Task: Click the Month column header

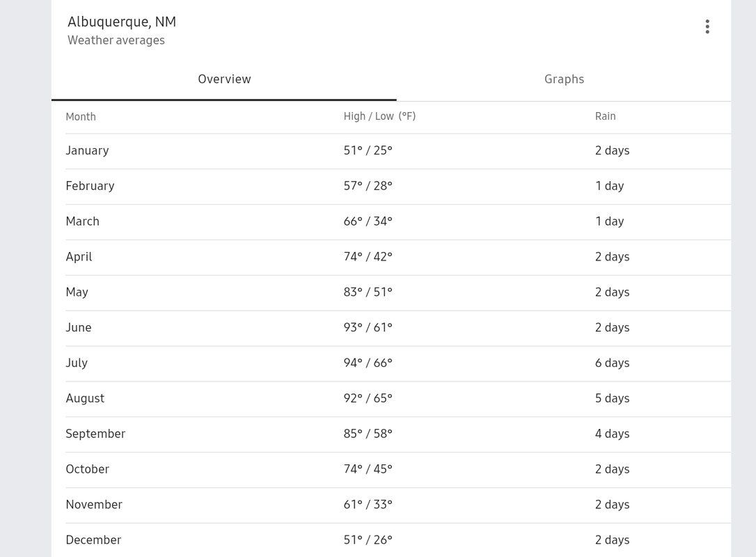Action: [81, 116]
